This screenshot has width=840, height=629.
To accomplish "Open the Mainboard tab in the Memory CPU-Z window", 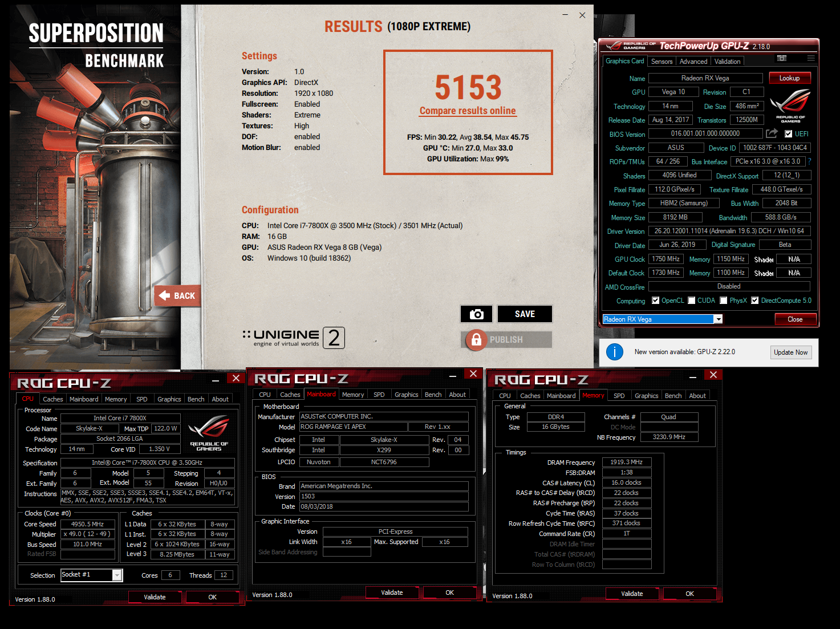I will [561, 396].
